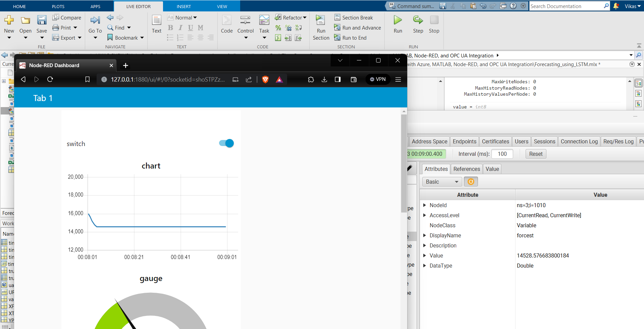The height and width of the screenshot is (329, 644).
Task: Open the Vikas user account dropdown
Action: [x=633, y=6]
